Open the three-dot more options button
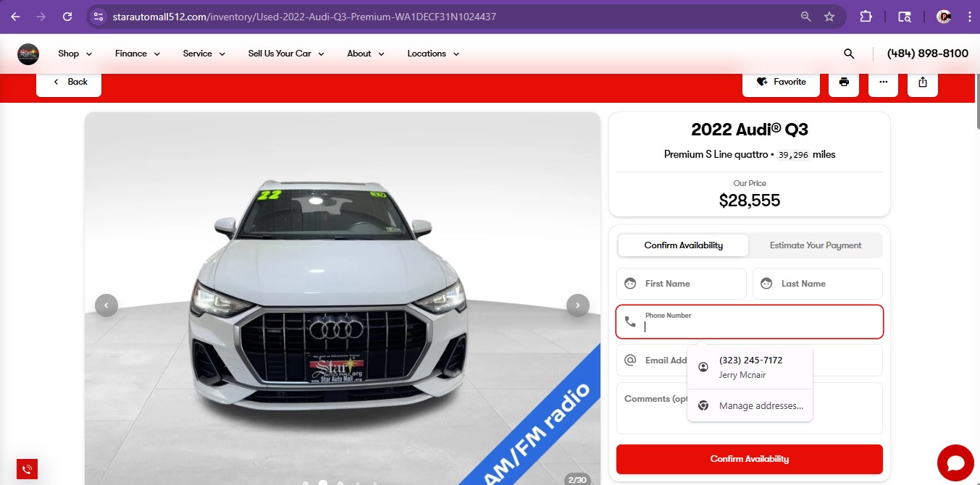The height and width of the screenshot is (485, 980). pos(883,82)
